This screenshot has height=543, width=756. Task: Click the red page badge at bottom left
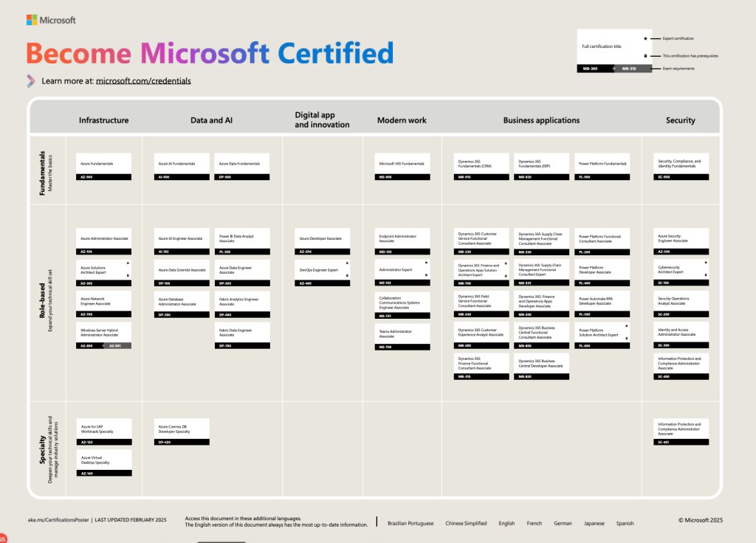coord(4,538)
